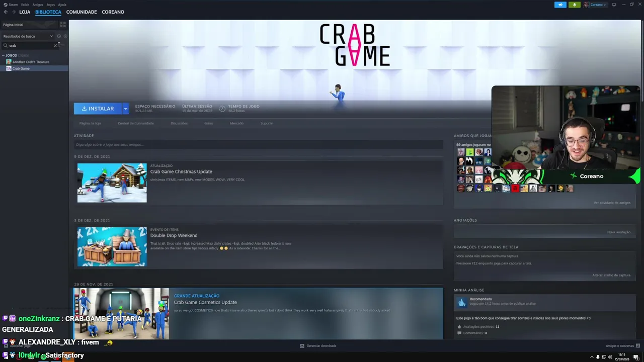
Task: Open the Amigos menu
Action: [x=38, y=5]
